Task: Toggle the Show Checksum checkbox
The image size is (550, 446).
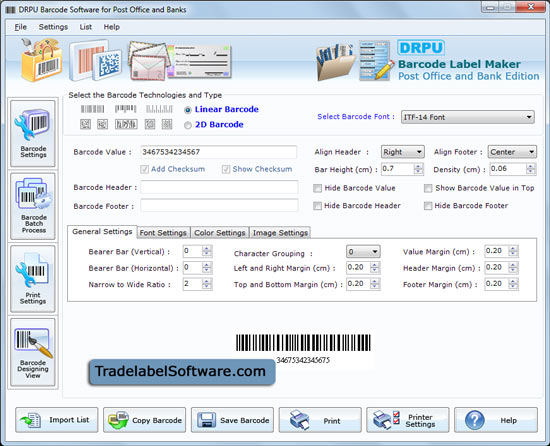Action: [x=226, y=170]
